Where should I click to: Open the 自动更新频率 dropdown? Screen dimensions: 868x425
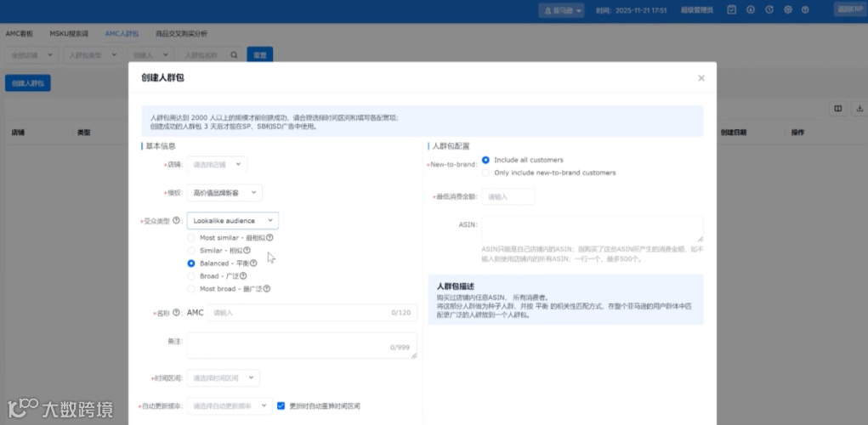click(230, 405)
